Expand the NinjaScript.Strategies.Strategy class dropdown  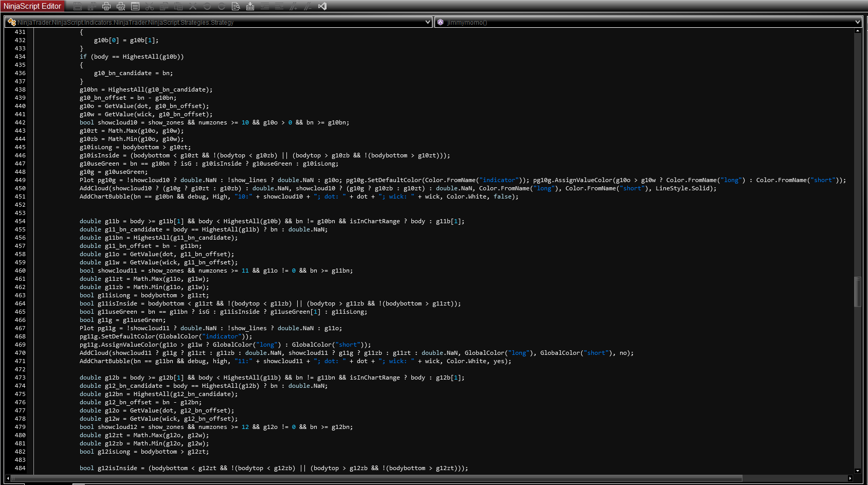[x=428, y=22]
